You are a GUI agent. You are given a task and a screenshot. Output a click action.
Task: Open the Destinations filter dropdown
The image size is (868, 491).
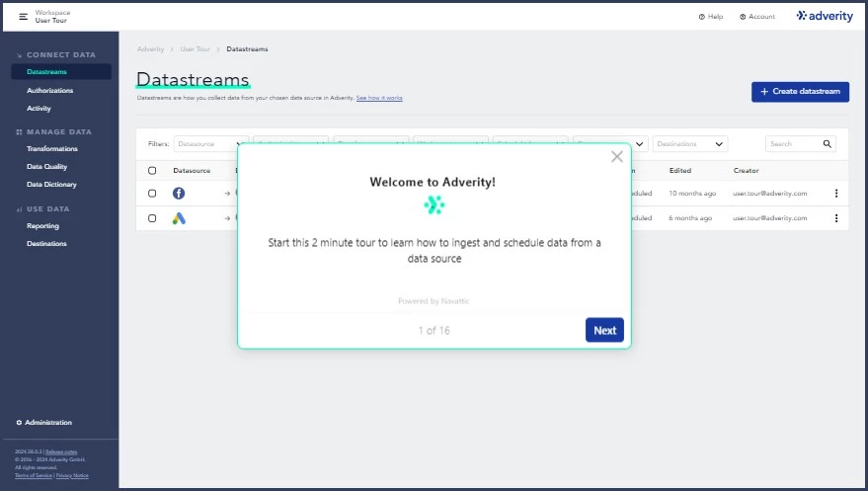(x=689, y=144)
